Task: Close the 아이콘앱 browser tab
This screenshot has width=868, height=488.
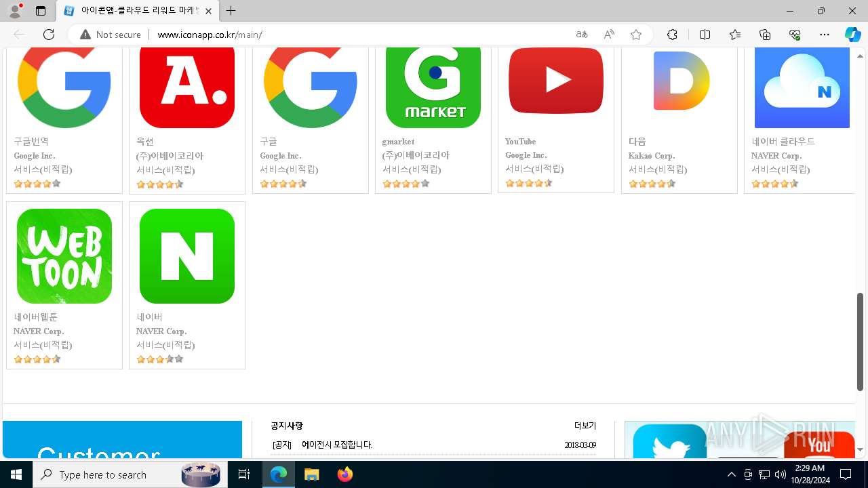Action: 209,11
